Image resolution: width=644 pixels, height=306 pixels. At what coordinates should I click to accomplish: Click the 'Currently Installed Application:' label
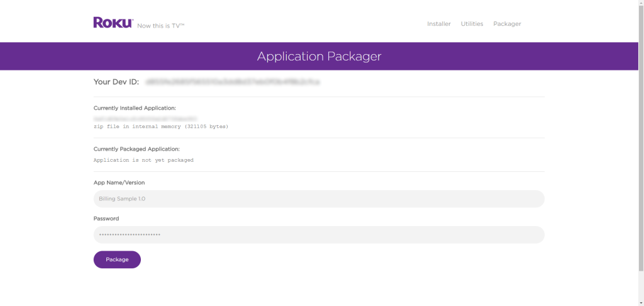point(135,108)
